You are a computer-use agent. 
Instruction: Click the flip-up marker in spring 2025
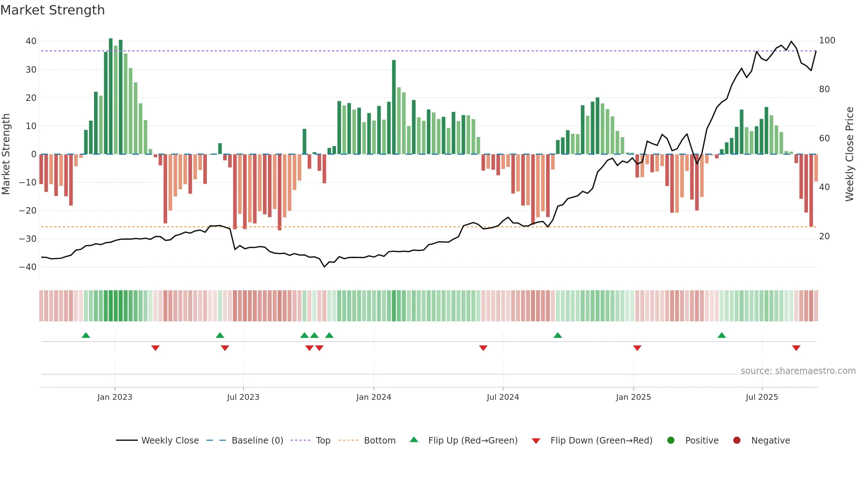point(722,335)
